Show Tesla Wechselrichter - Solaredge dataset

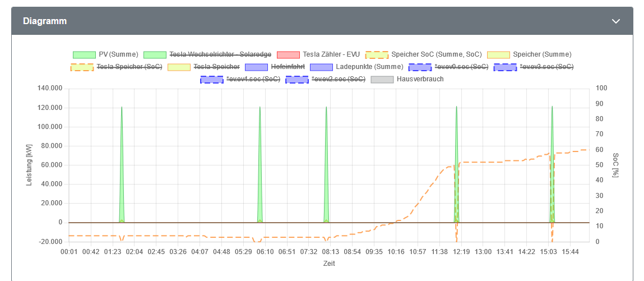tap(221, 54)
